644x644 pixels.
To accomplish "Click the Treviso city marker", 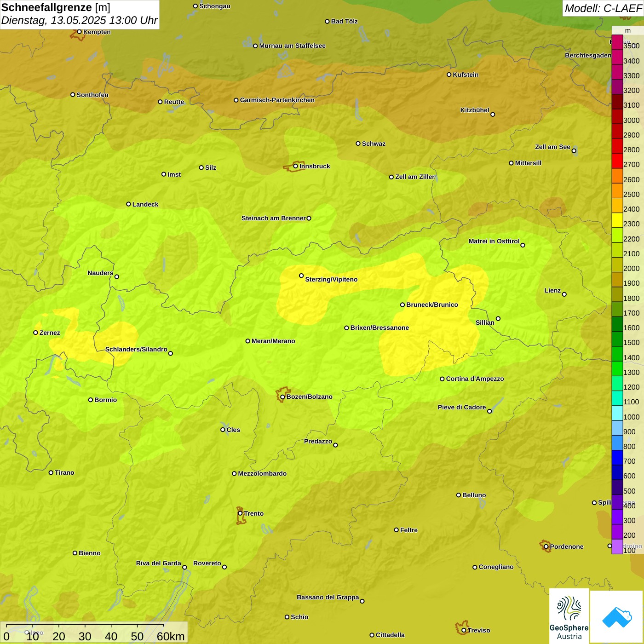I will [464, 630].
